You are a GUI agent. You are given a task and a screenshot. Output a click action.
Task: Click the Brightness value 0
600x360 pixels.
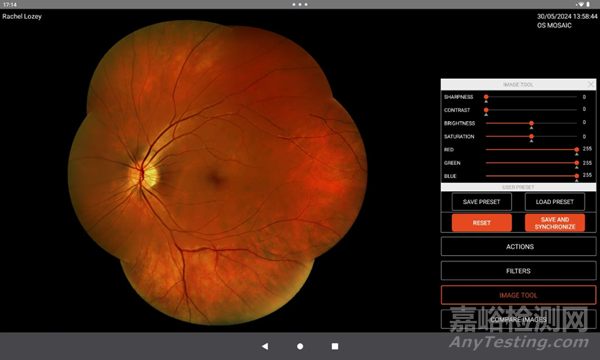point(584,122)
